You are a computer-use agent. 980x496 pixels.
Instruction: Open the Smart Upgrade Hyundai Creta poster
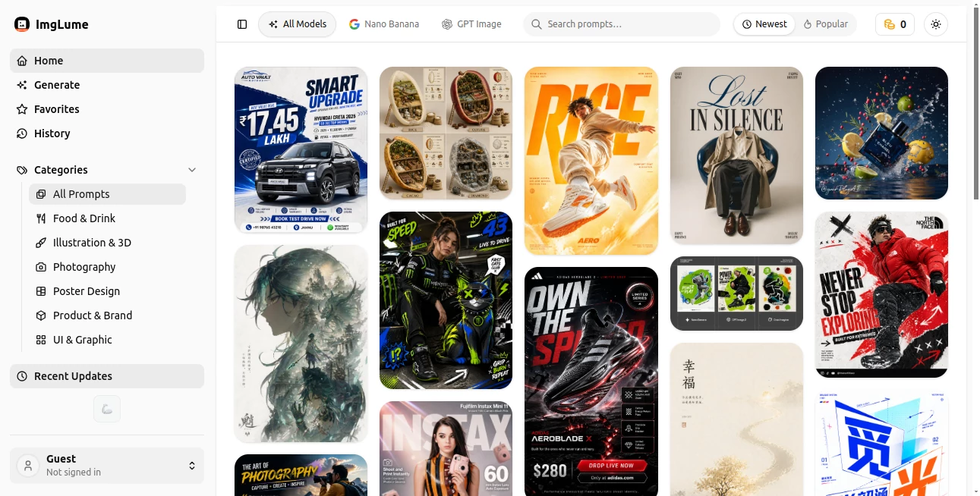[x=301, y=149]
